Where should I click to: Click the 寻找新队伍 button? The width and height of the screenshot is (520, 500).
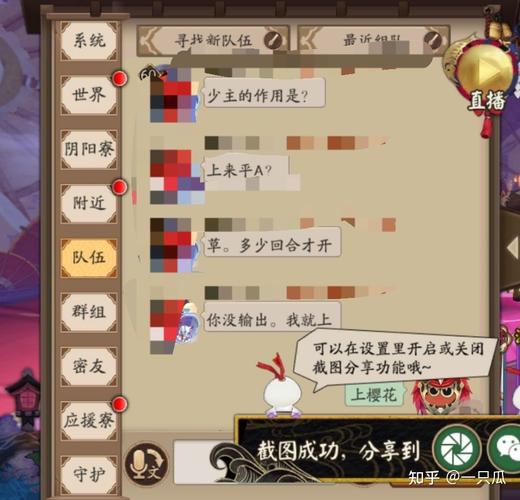pyautogui.click(x=213, y=41)
